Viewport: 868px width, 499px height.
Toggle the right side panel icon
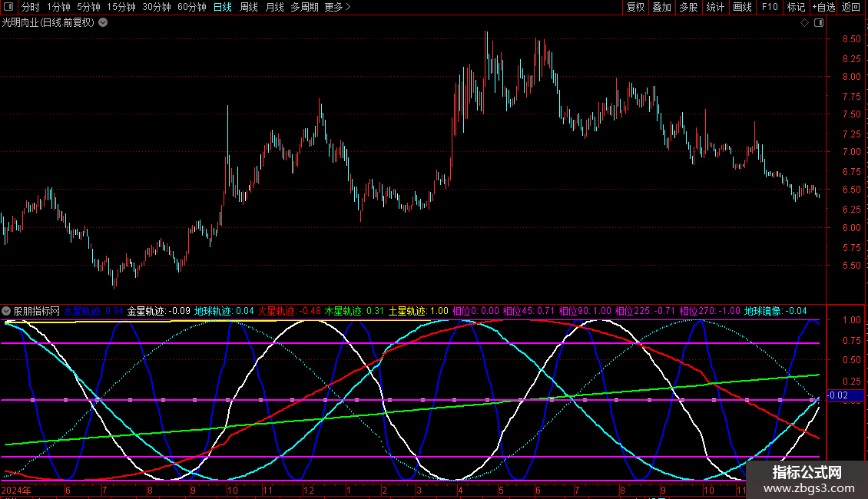click(819, 23)
